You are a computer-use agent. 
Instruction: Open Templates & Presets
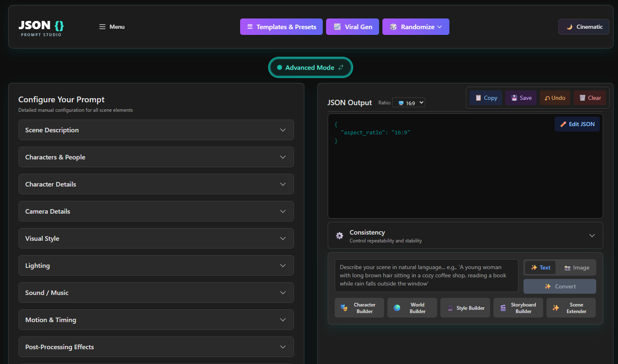coord(281,27)
